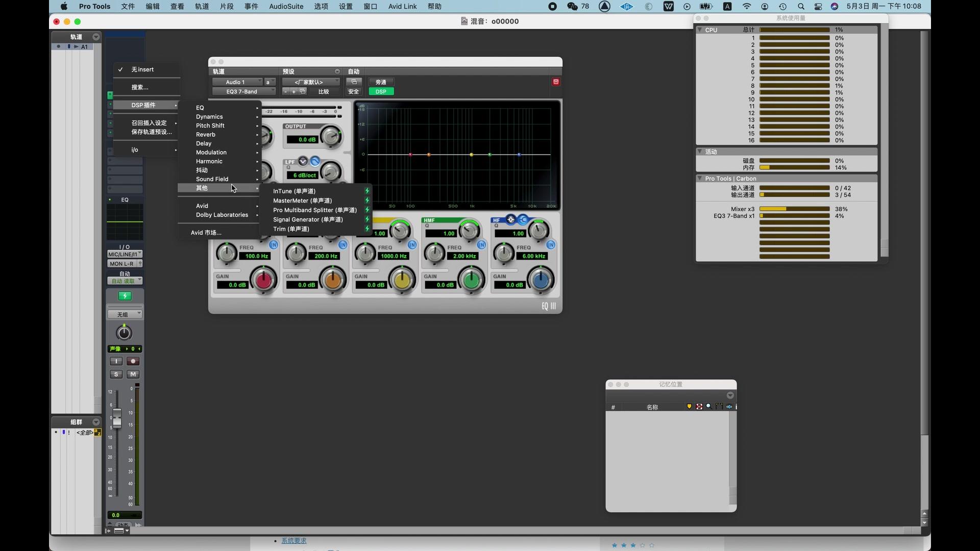Screen dimensions: 980x551
Task: Click the 比较 compare button
Action: [324, 91]
